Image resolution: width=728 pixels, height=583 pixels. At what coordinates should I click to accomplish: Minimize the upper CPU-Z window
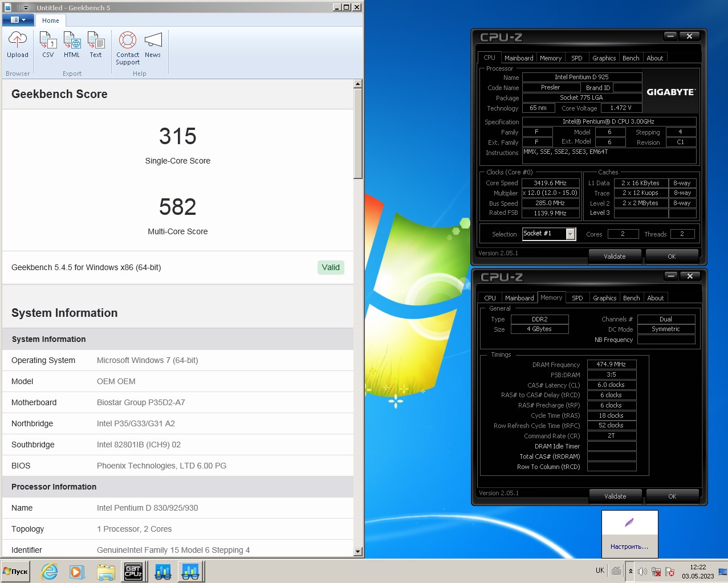(670, 36)
